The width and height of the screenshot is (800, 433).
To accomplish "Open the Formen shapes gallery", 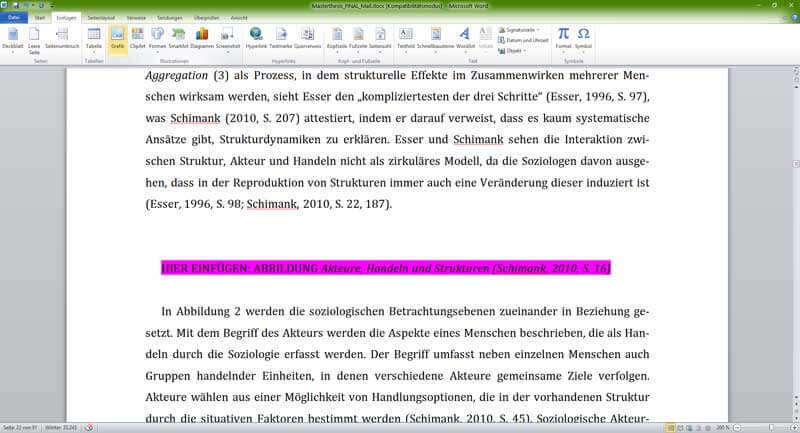I will point(158,39).
